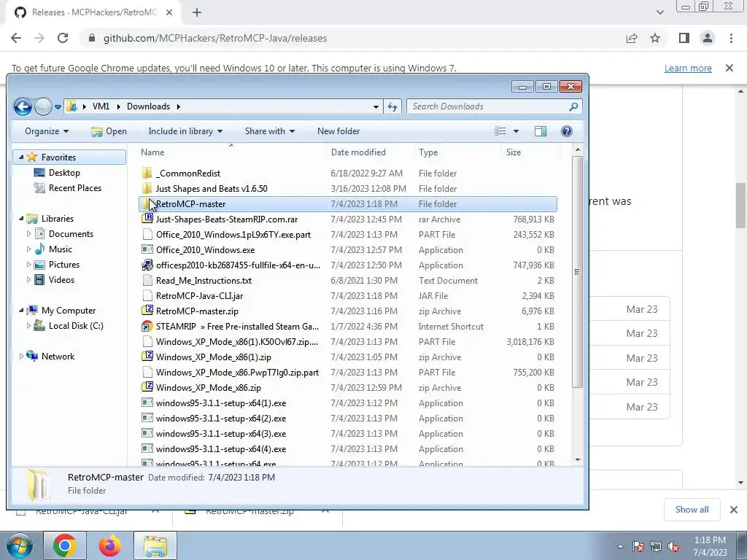Select the _CommonRedist folder icon
Screen dimensions: 747x560
tap(147, 173)
